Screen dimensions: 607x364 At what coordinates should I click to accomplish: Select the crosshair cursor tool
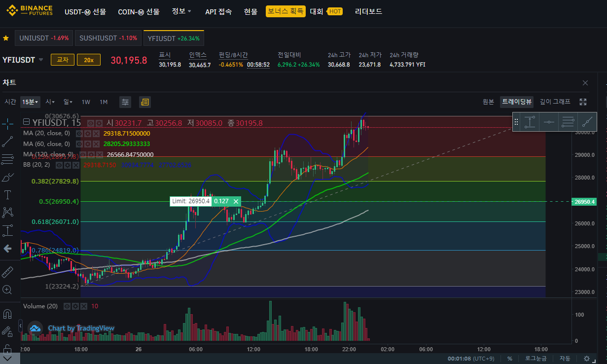(8, 124)
